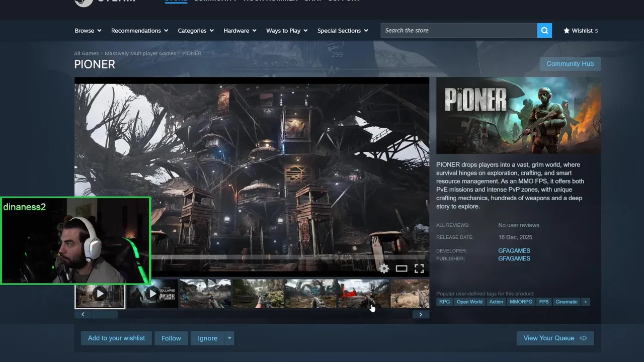Select the RPG tag
The image size is (644, 362).
tap(444, 302)
